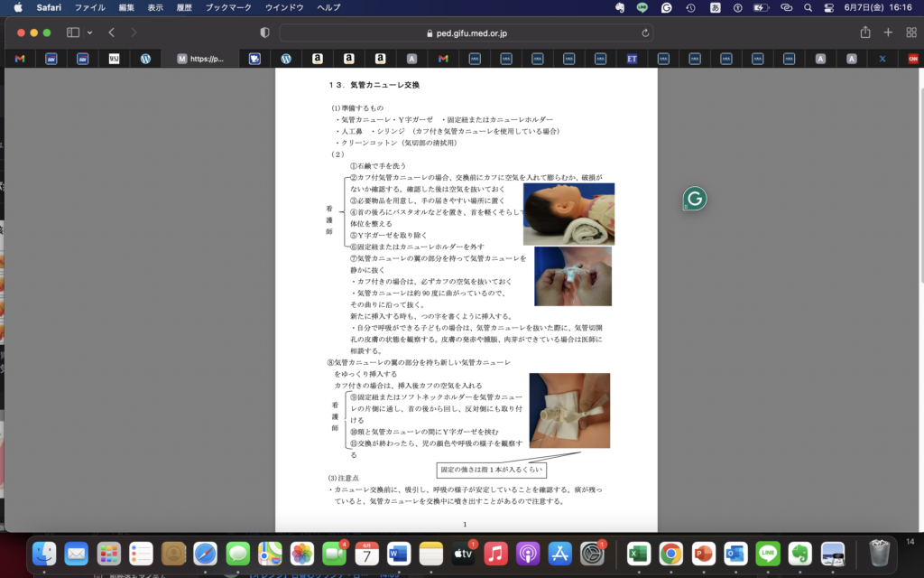The image size is (924, 578).
Task: Open the Gmail bookmark favicon
Action: [x=18, y=58]
